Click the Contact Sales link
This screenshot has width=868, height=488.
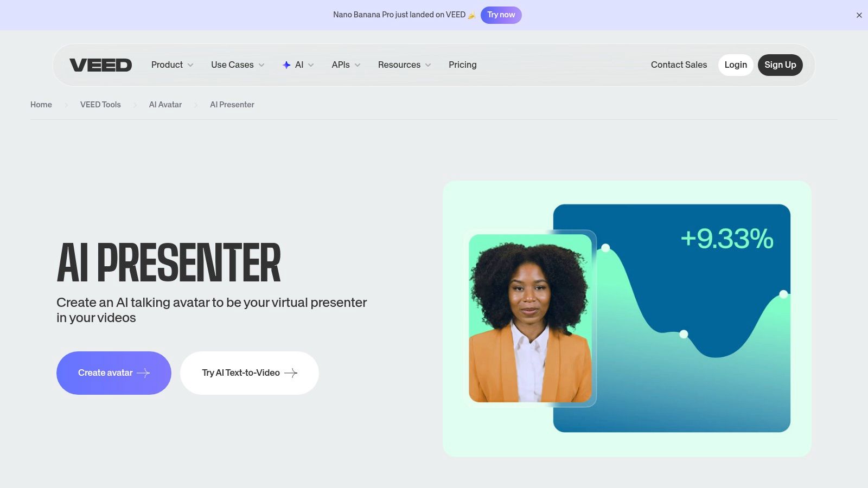tap(679, 65)
